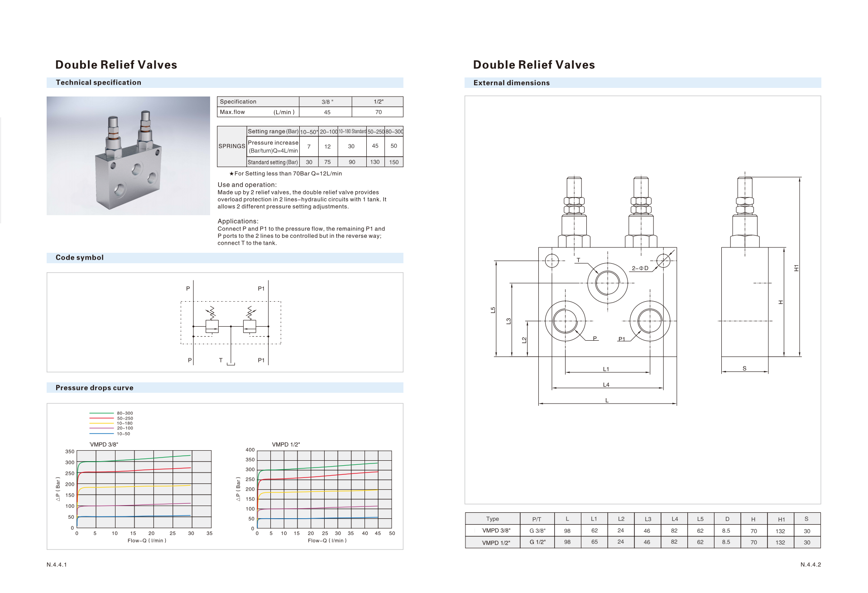Click the Max.flow value 70

[x=378, y=112]
